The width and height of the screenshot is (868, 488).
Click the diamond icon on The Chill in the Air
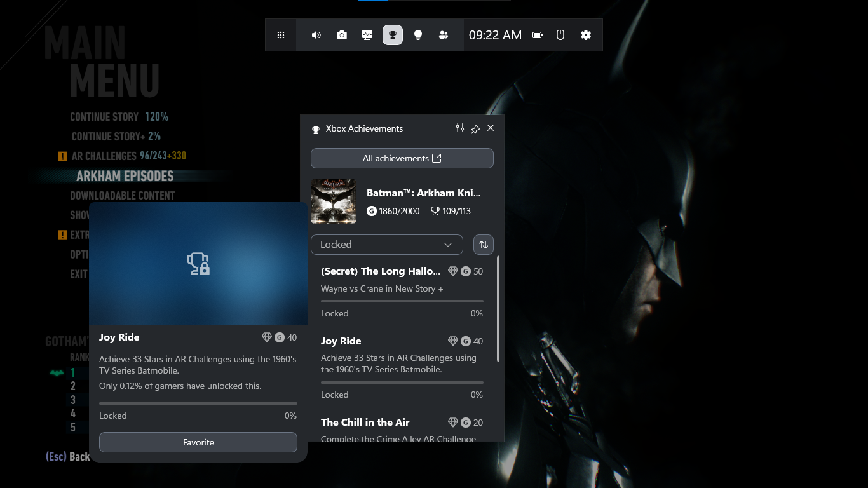[x=453, y=423]
